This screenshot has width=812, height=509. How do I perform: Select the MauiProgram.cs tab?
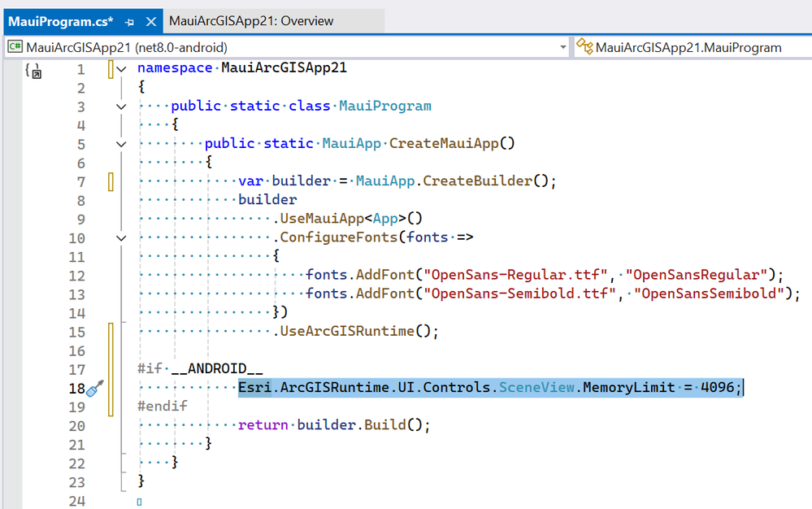(61, 22)
